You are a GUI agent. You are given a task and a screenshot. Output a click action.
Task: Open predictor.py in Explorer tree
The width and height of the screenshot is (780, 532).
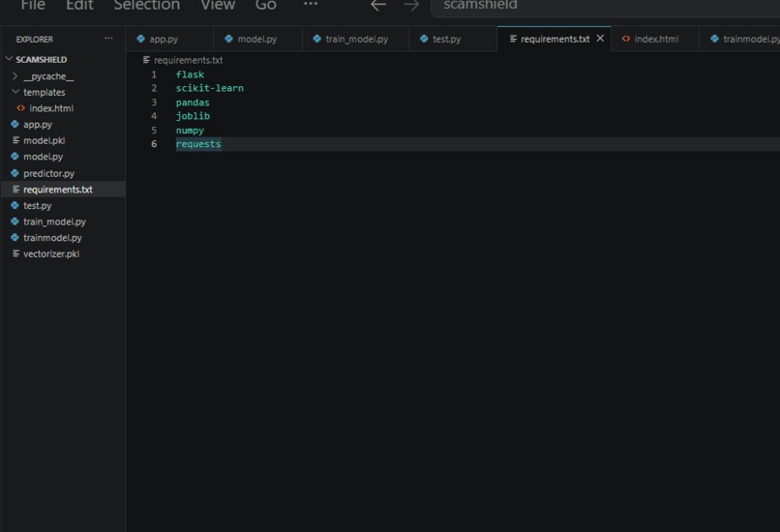(63, 173)
